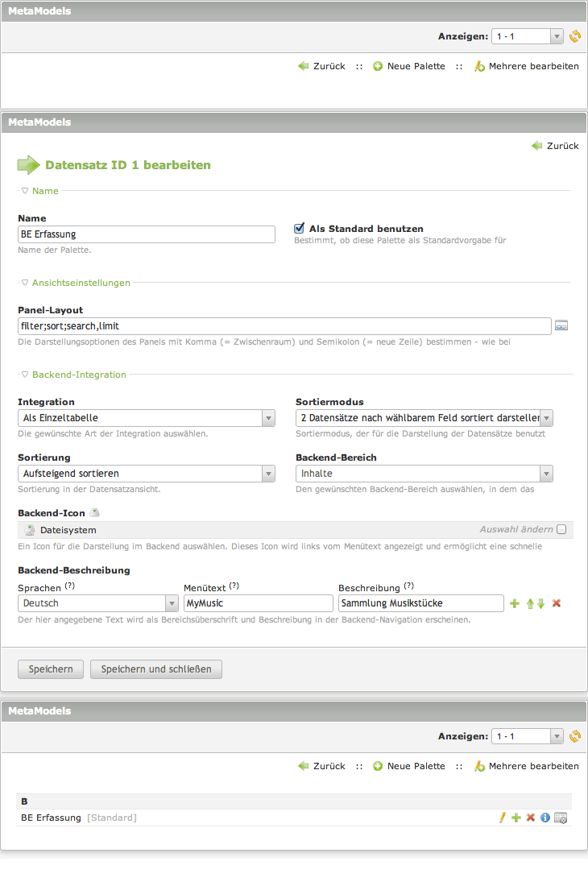Collapse the 'Backend-Integration' section header
The width and height of the screenshot is (588, 886).
[78, 375]
